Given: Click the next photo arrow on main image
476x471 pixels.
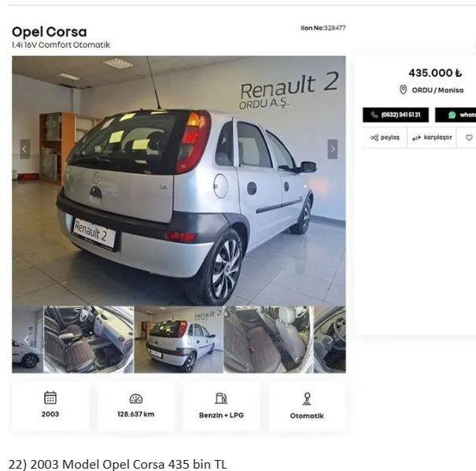Looking at the screenshot, I should pyautogui.click(x=333, y=149).
